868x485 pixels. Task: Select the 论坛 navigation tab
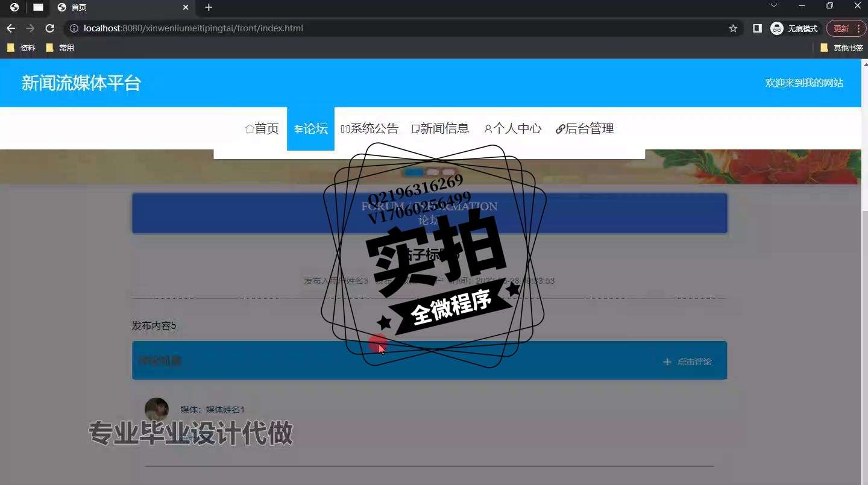[x=310, y=128]
